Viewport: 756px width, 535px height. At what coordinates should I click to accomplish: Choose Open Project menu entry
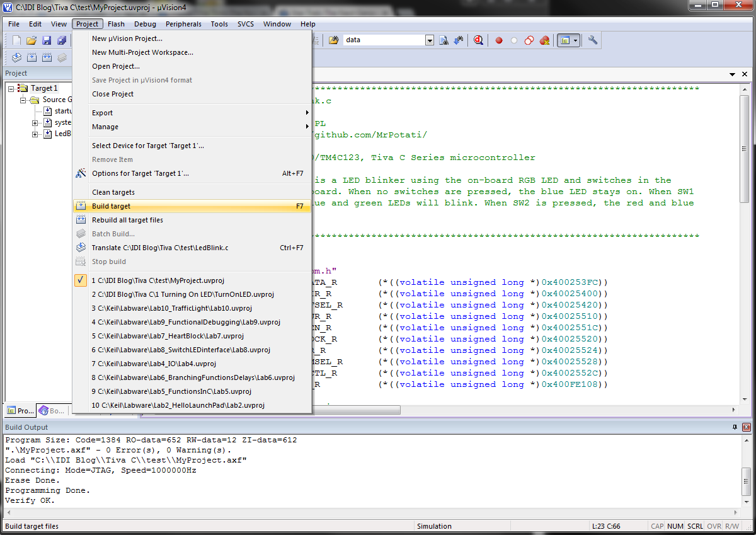tap(192, 66)
